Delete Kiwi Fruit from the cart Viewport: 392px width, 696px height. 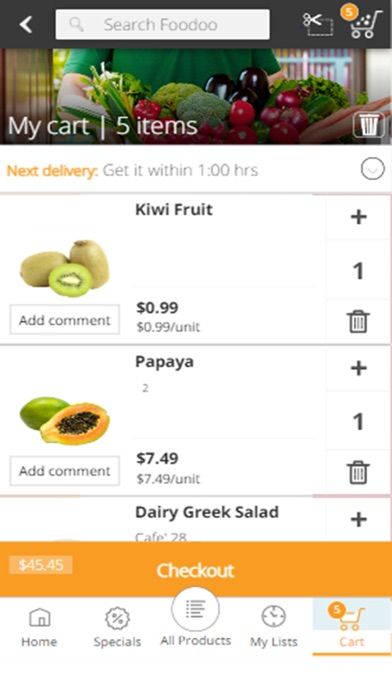click(x=358, y=321)
